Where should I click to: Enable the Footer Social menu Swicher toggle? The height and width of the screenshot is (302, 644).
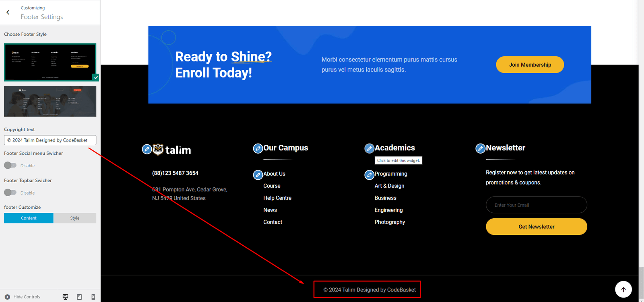pos(10,165)
